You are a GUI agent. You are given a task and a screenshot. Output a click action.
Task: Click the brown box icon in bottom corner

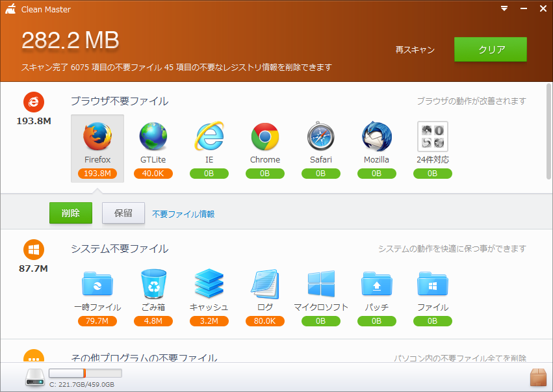(x=538, y=377)
